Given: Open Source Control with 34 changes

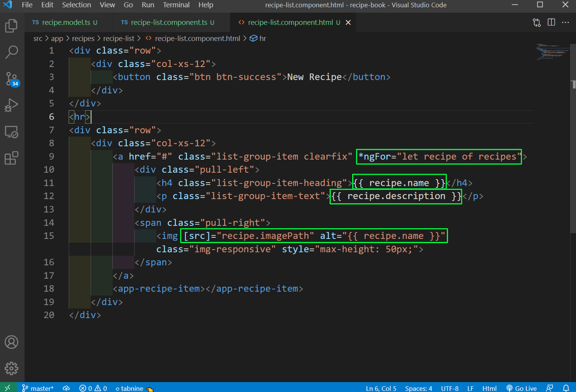Looking at the screenshot, I should 12,79.
